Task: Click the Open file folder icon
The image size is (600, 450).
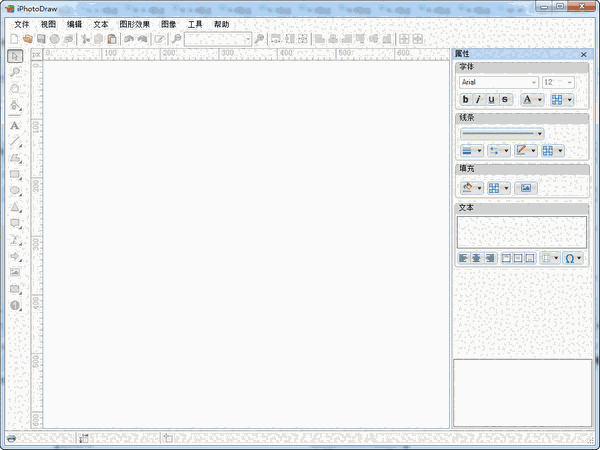Action: click(x=28, y=39)
